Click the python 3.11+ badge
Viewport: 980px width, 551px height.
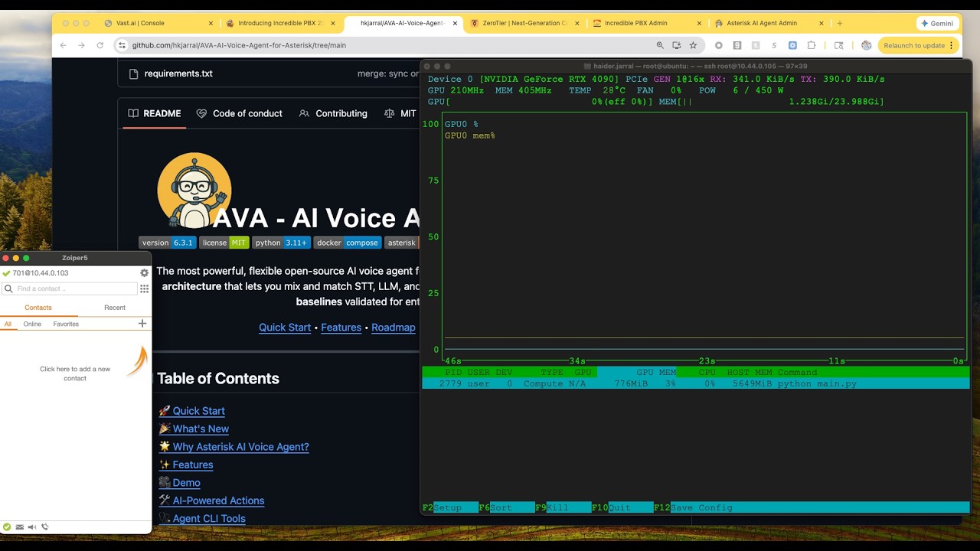click(281, 243)
